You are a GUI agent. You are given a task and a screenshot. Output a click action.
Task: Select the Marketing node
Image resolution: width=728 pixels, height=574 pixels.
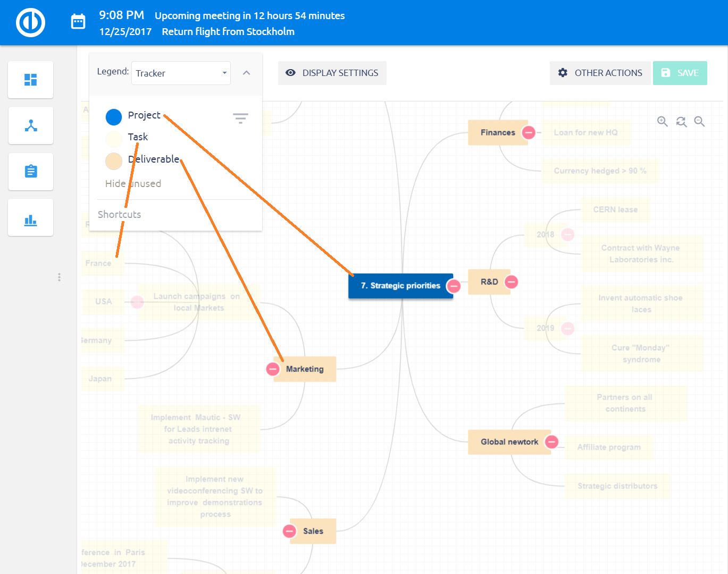[x=305, y=369]
